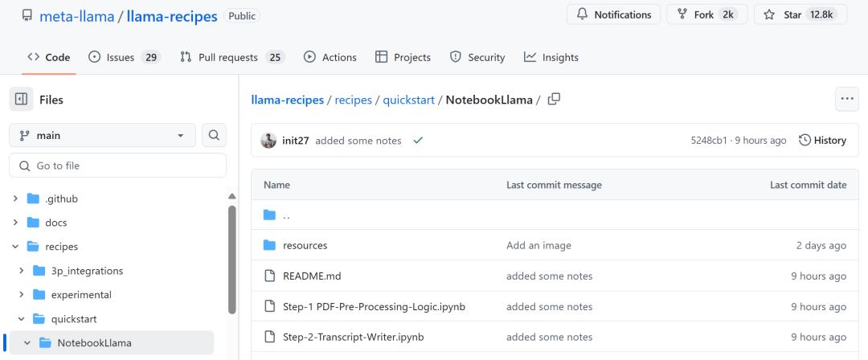The image size is (868, 360).
Task: Collapse the recipes folder chevron
Action: click(15, 247)
